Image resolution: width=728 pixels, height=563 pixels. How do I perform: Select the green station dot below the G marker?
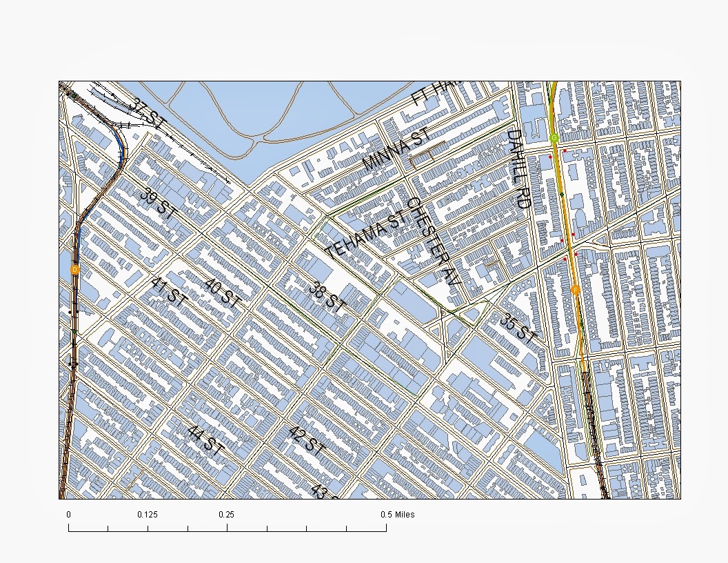point(563,195)
